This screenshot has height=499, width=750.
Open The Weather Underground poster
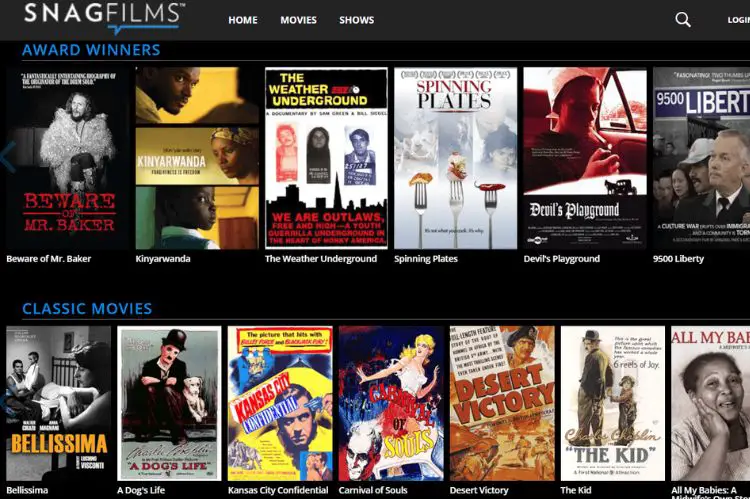[x=326, y=158]
